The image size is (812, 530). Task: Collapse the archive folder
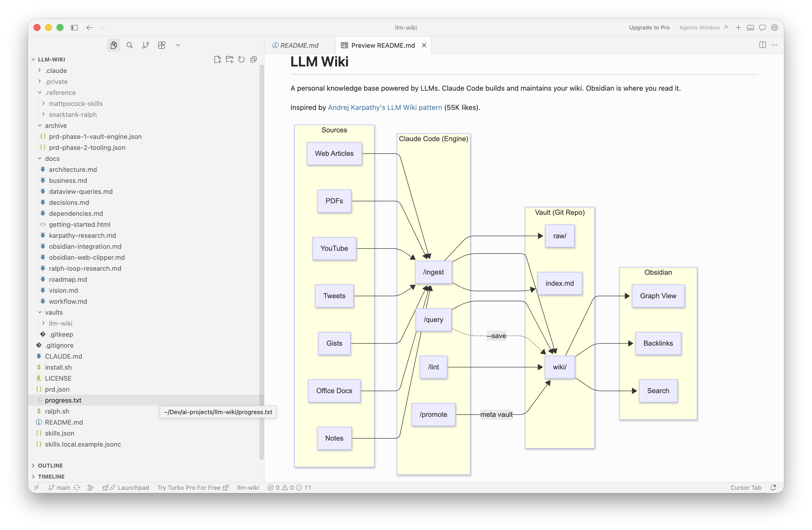[x=39, y=125]
